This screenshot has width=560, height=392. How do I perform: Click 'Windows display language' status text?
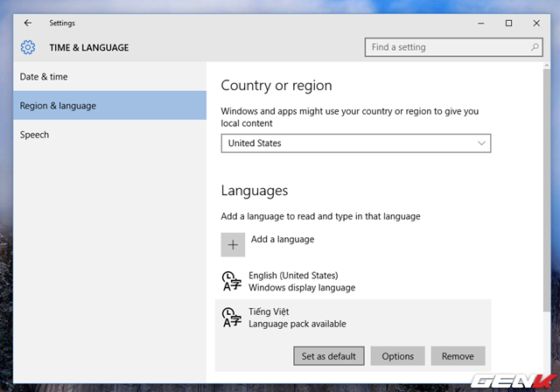(x=302, y=287)
